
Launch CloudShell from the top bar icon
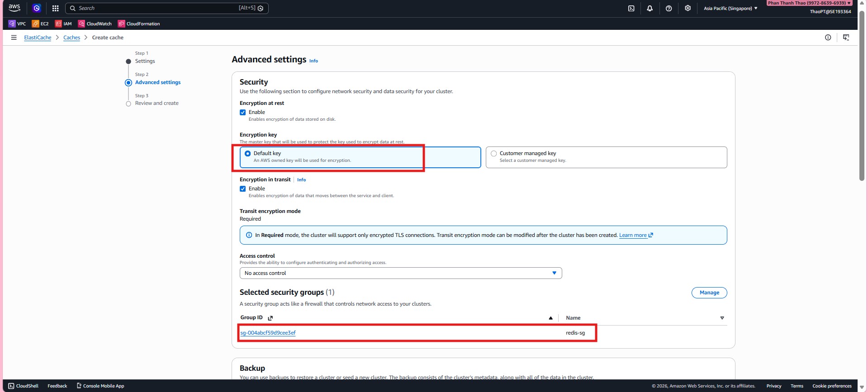[631, 8]
